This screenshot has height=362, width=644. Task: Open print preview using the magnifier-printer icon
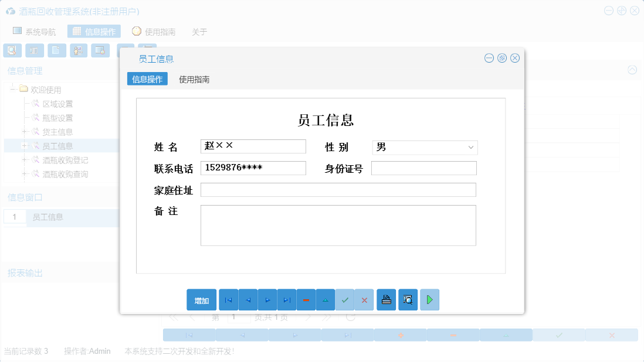pos(408,299)
